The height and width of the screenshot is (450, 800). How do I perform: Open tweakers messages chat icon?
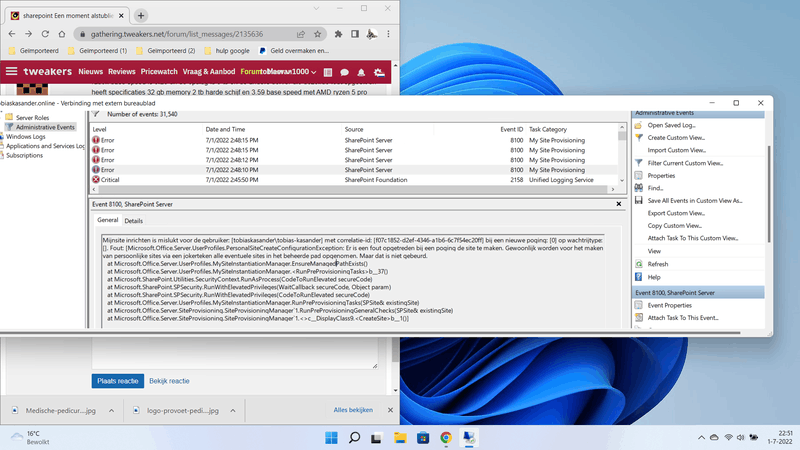point(344,72)
